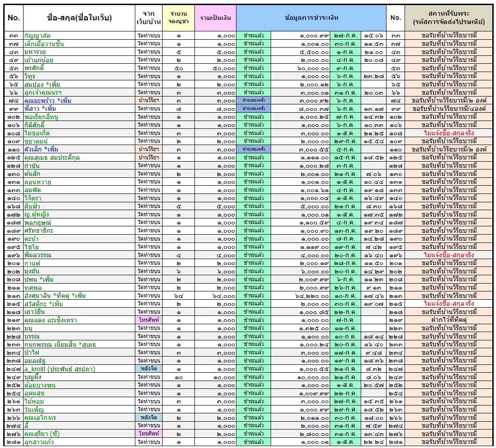Select the 'ชื่อ-สกุล(ชื่อในเว็บ)' column header

[79, 18]
